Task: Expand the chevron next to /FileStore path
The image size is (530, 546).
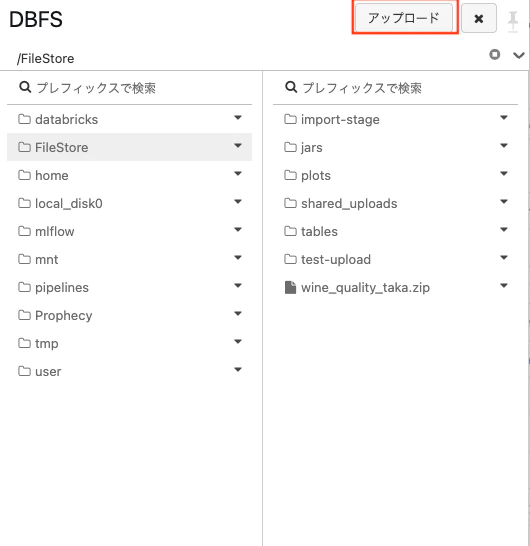Action: (x=519, y=55)
